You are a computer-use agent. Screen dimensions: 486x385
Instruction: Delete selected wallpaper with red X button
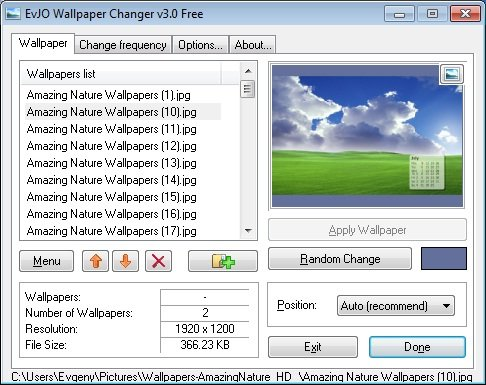158,261
